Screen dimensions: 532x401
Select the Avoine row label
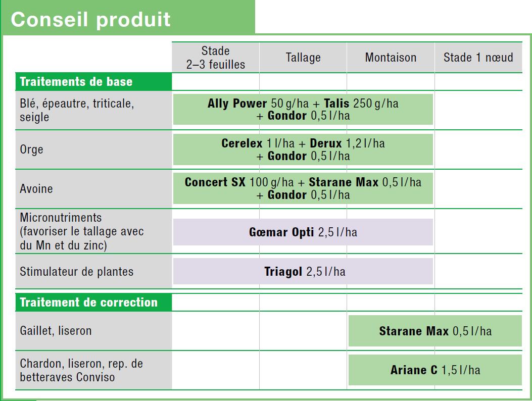coord(36,189)
